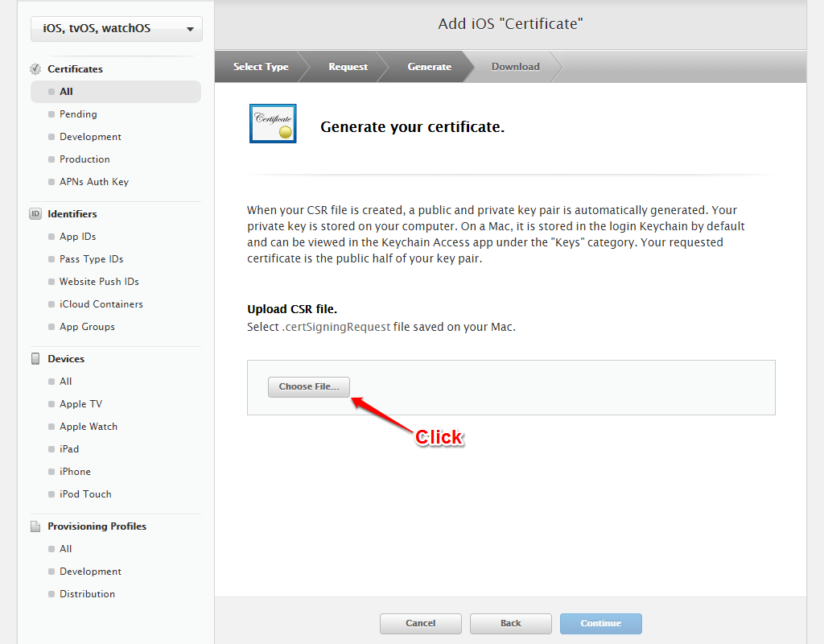Open iPad devices

click(x=69, y=449)
